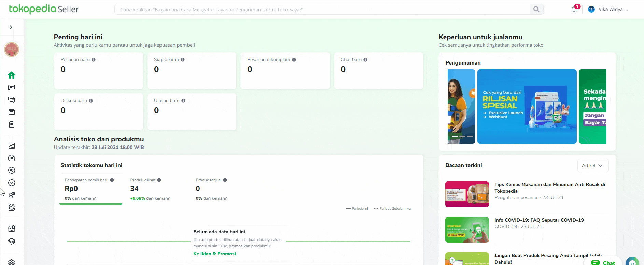
Task: Open Statistics from the chart sidebar icon
Action: click(x=12, y=146)
